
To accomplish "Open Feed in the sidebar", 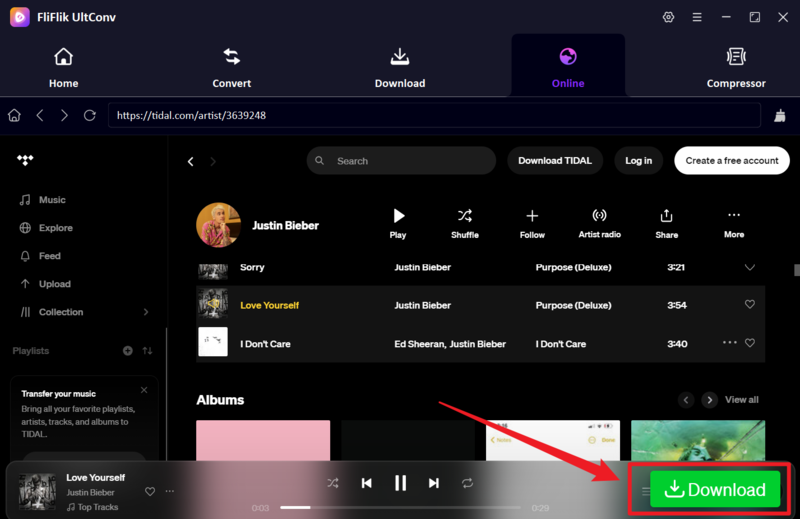I will coord(40,256).
